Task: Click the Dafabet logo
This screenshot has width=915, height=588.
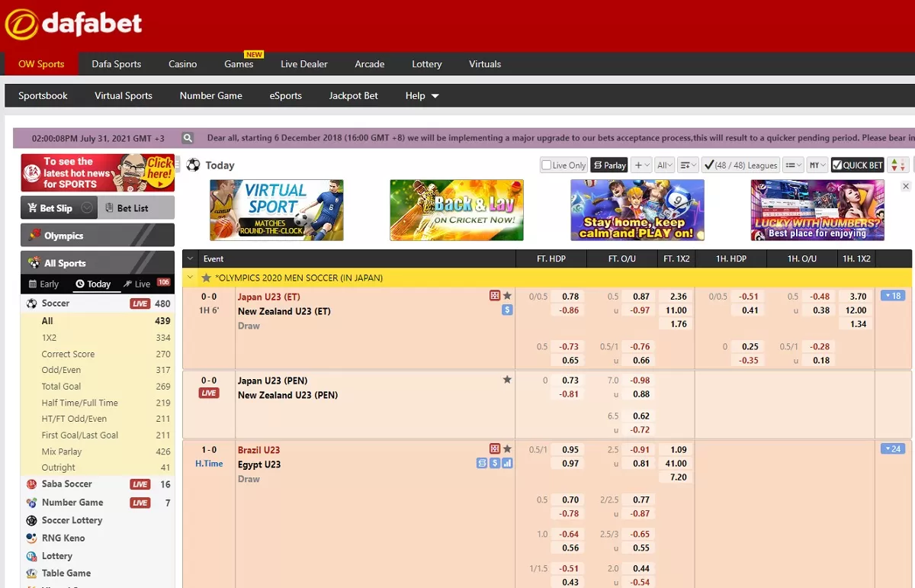Action: 74,24
